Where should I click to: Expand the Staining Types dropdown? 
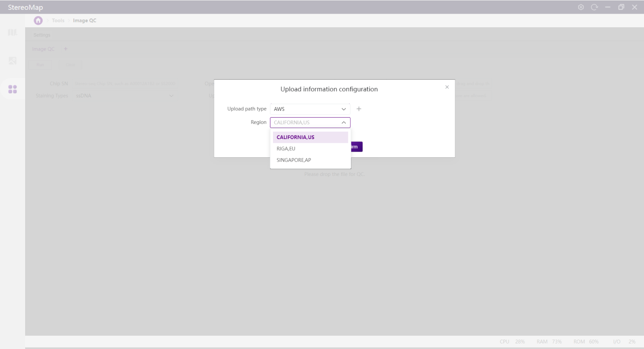pyautogui.click(x=124, y=96)
